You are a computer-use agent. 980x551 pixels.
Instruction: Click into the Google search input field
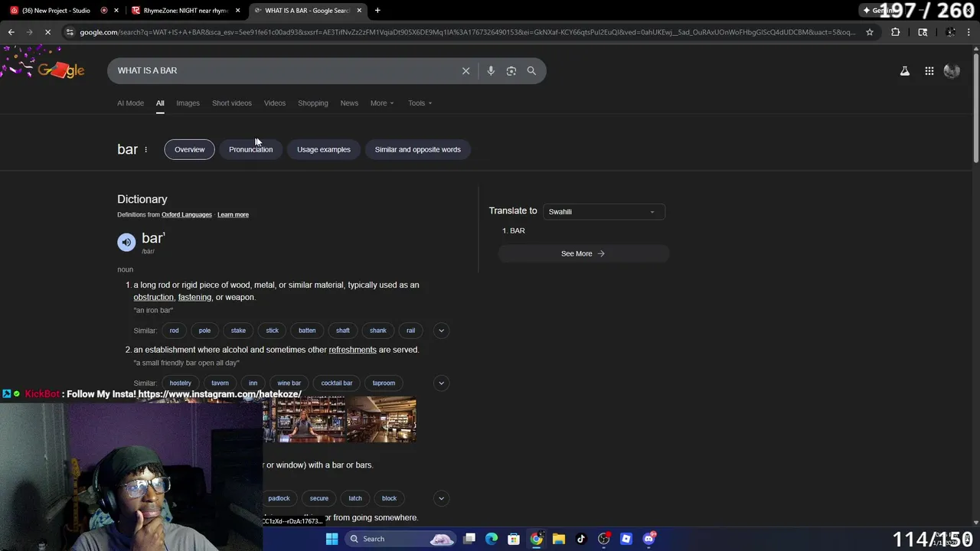pyautogui.click(x=283, y=70)
